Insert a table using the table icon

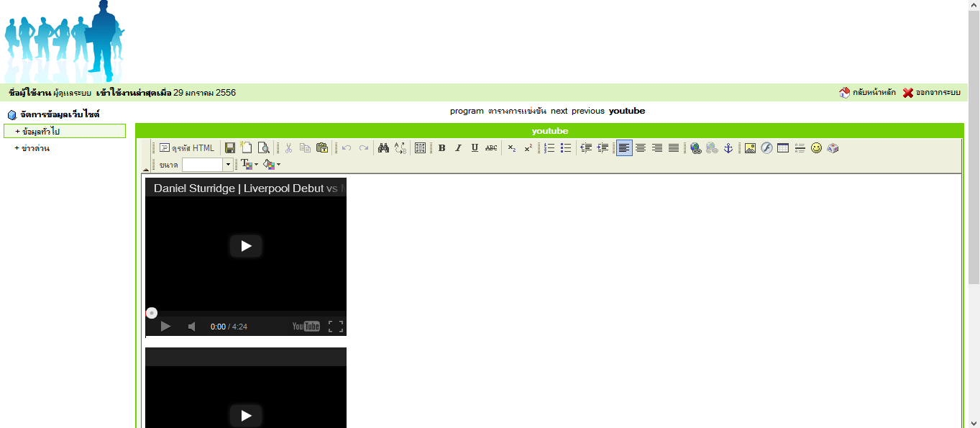tap(783, 147)
